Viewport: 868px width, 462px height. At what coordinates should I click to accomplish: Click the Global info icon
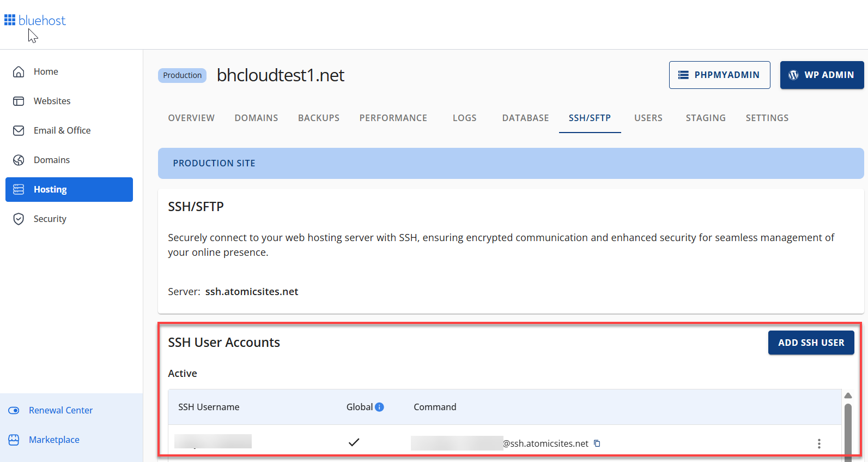[380, 407]
